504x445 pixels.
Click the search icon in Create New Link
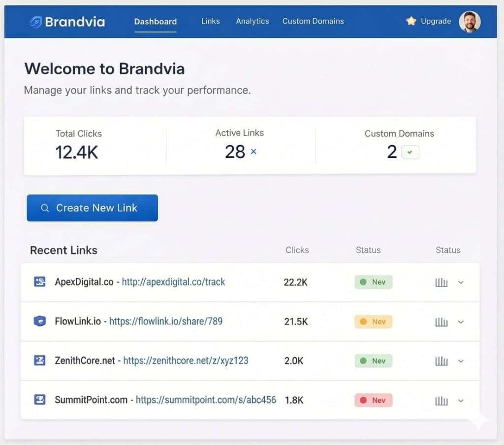45,208
